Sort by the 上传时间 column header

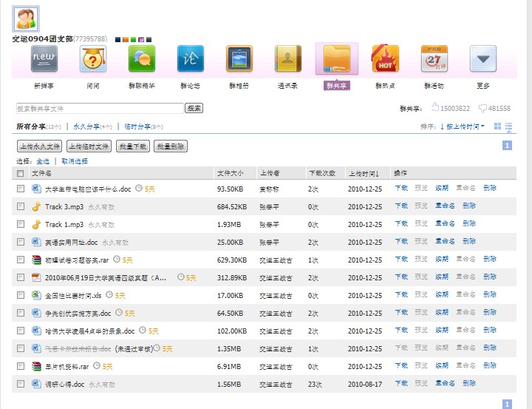coord(364,174)
